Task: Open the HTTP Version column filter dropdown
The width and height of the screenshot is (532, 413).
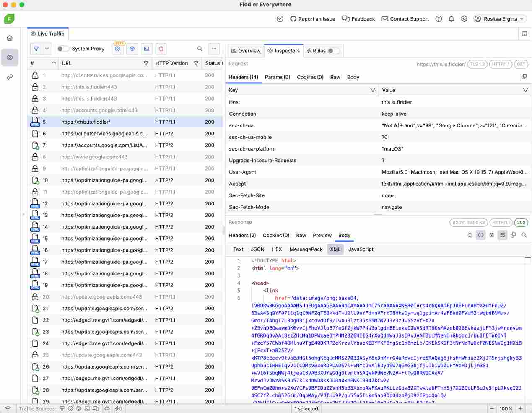Action: click(196, 63)
